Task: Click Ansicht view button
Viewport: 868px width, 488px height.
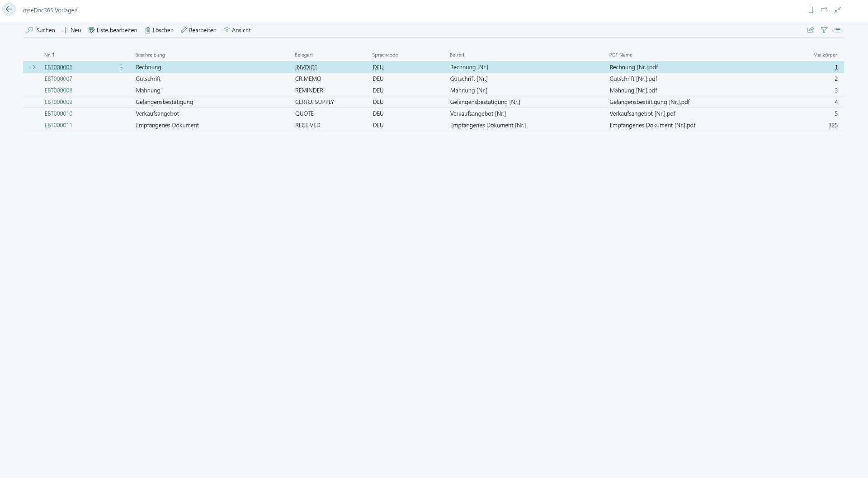Action: point(237,30)
